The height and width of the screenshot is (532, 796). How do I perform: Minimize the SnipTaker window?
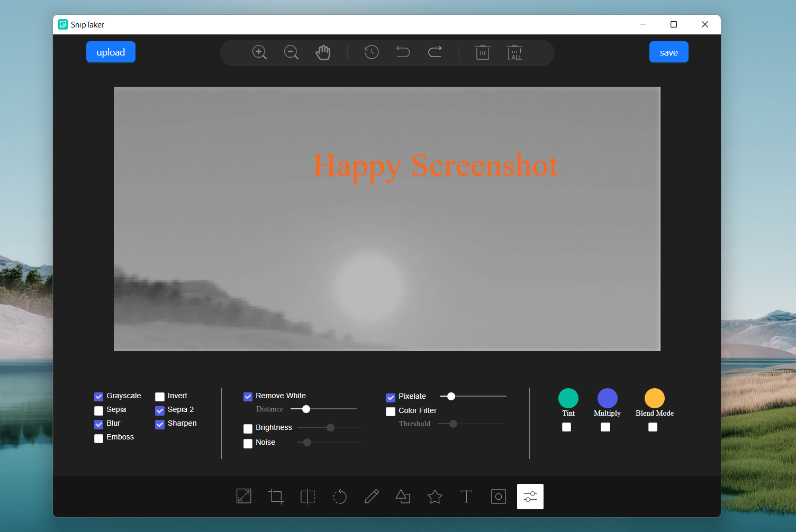point(643,24)
